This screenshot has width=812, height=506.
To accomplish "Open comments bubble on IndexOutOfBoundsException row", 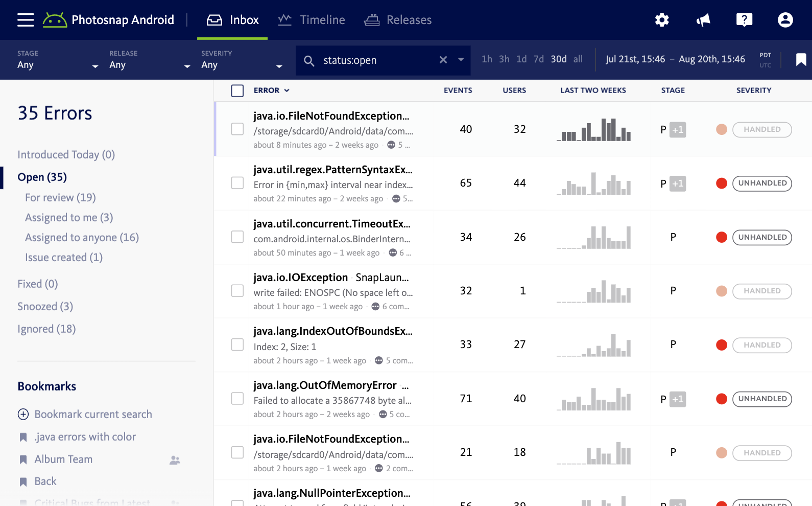I will (x=379, y=360).
